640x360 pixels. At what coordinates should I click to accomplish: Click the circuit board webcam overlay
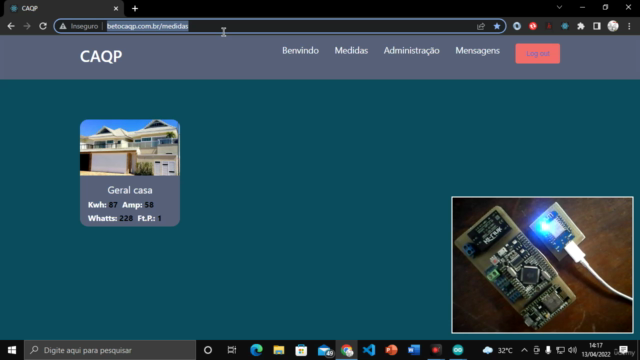(x=542, y=265)
